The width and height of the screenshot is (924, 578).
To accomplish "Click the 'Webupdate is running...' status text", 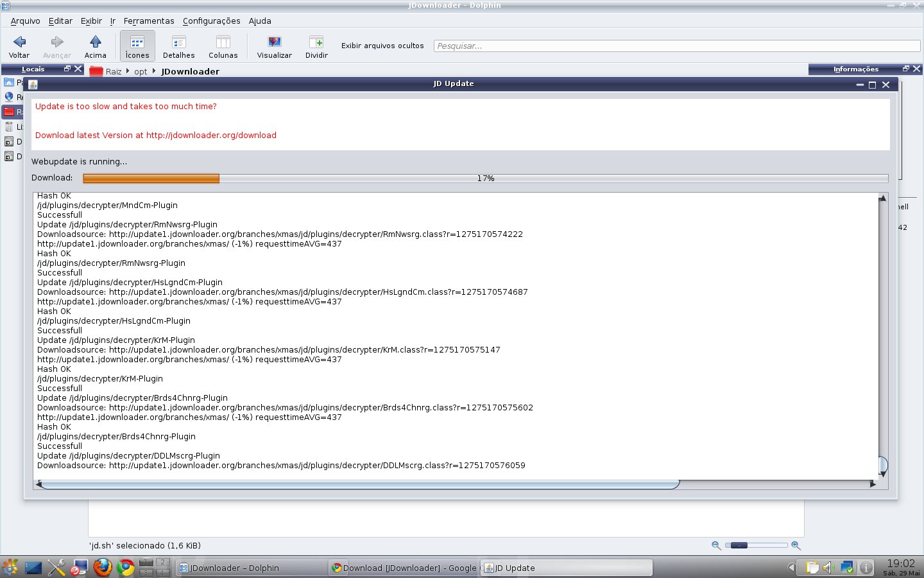I will pos(80,162).
